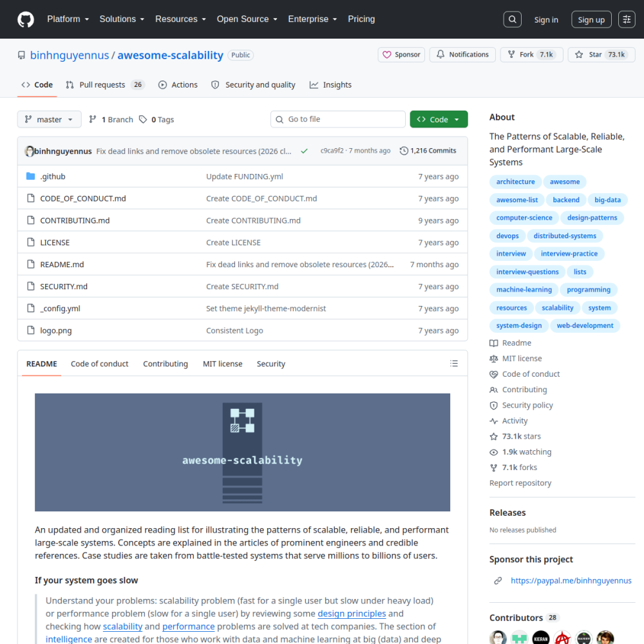Click the Security policy shield icon
644x644 pixels.
(x=494, y=405)
